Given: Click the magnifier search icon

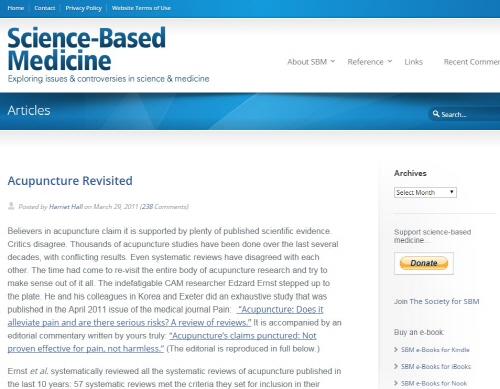Looking at the screenshot, I should pos(436,114).
